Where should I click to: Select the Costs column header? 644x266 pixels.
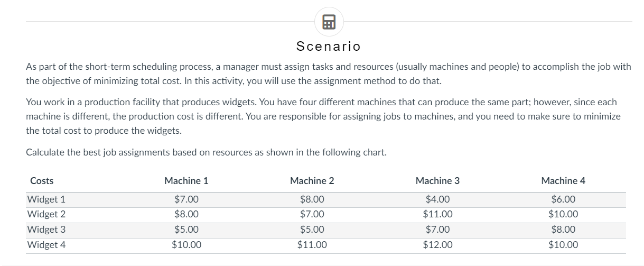42,181
